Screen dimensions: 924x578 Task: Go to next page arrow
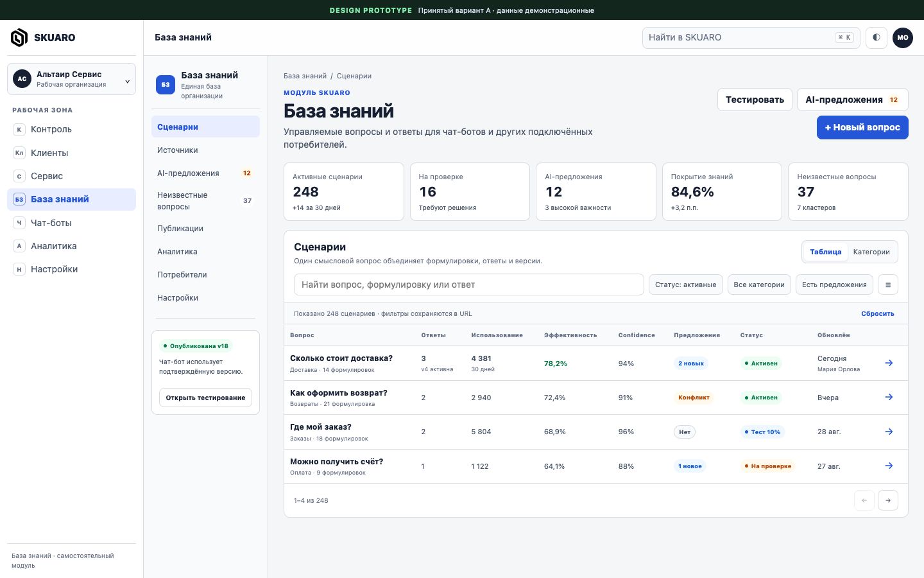[888, 500]
